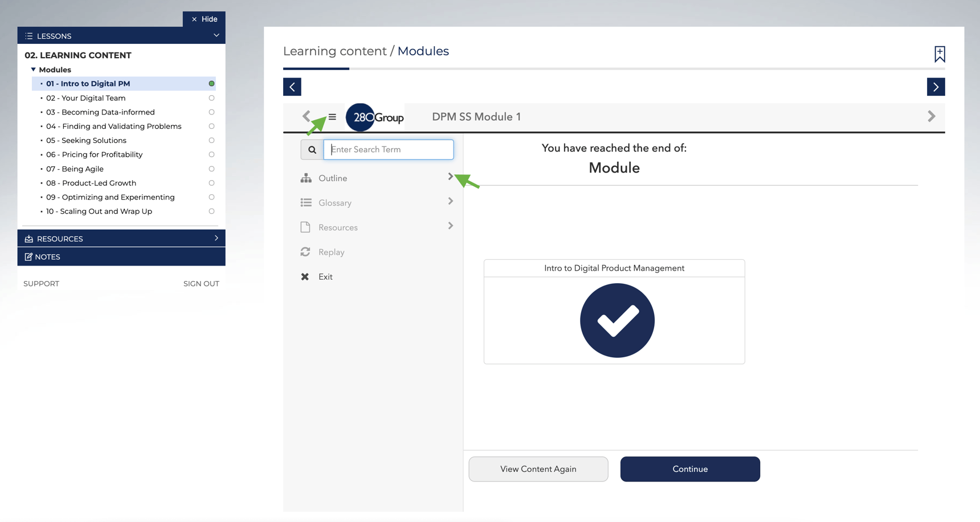
Task: Expand the sidebar Resources section chevron
Action: point(217,238)
